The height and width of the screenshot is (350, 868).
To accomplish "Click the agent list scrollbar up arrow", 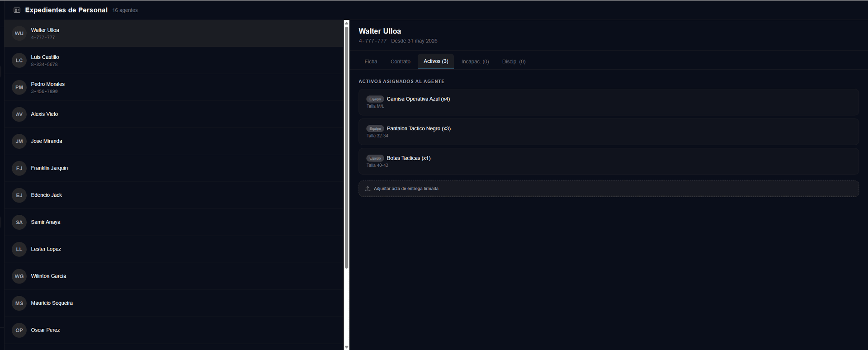I will (x=347, y=23).
